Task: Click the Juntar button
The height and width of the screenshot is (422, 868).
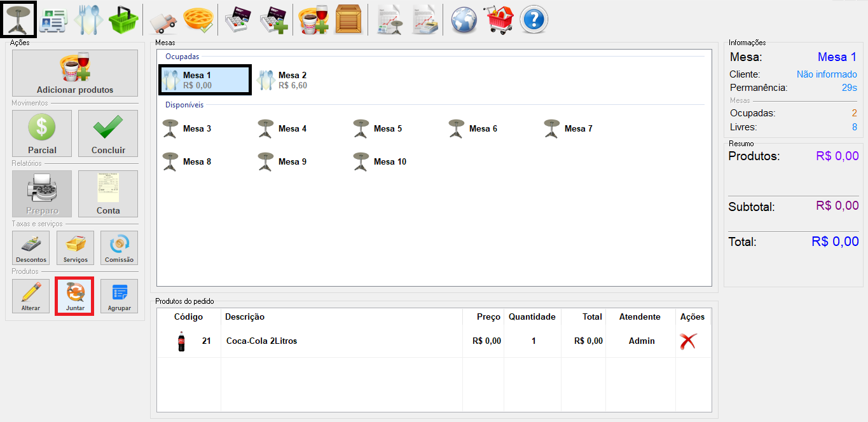Action: [75, 296]
